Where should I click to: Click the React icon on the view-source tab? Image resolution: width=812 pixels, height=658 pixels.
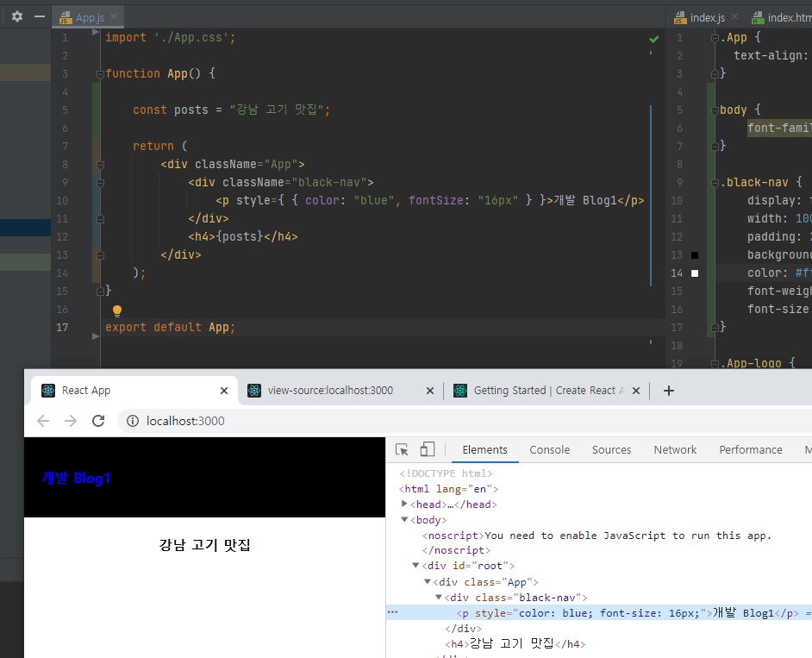254,391
